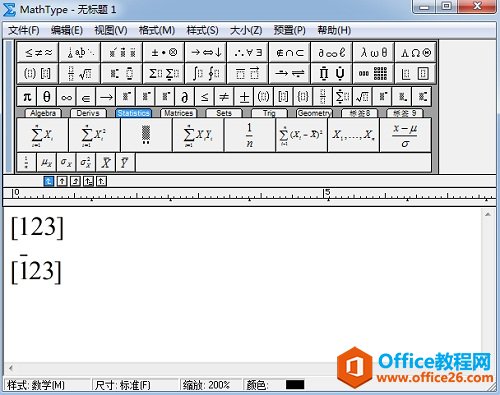
Task: Open the 预置(P) menu
Action: [289, 30]
